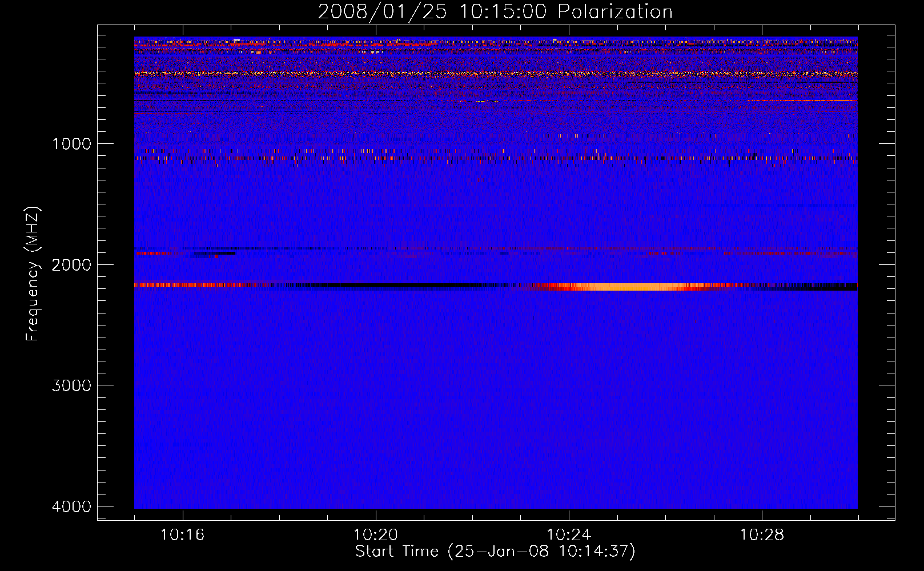Click the thin red line near 1900 MHz

point(628,249)
